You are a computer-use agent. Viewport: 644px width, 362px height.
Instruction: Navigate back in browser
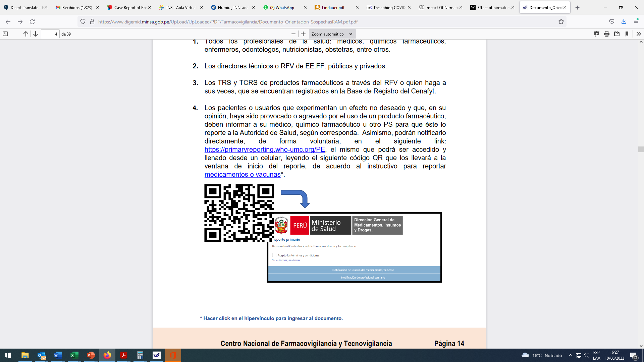pos(8,21)
